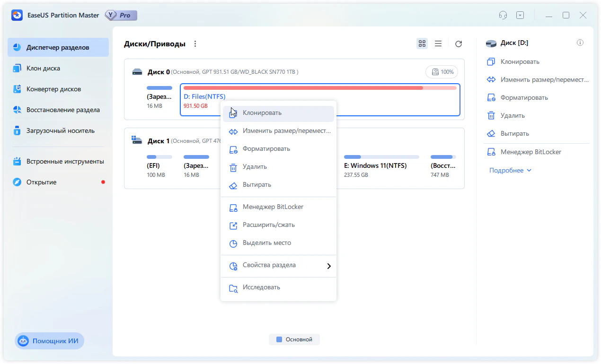Open Свойства раздела submenu arrow

tap(329, 266)
